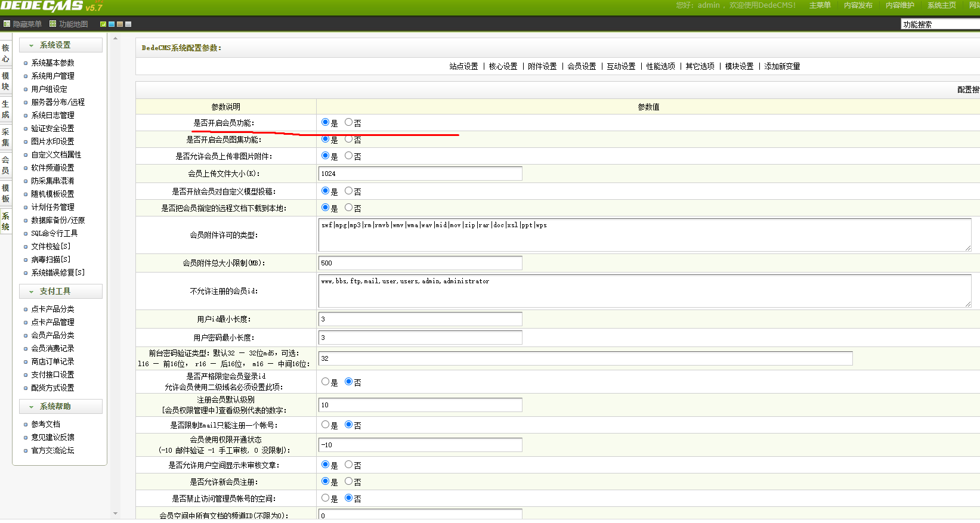Image resolution: width=980 pixels, height=523 pixels.
Task: Switch to 性能选项 config tab
Action: (660, 66)
